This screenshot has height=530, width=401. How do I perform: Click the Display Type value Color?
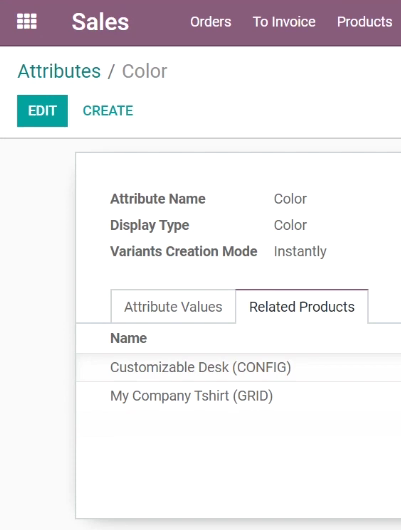pyautogui.click(x=290, y=225)
